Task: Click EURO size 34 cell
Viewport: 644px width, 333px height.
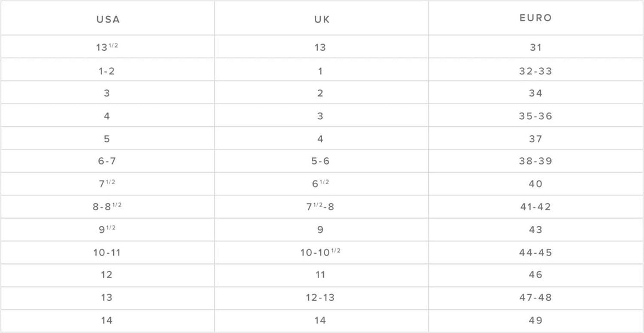Action: coord(535,93)
